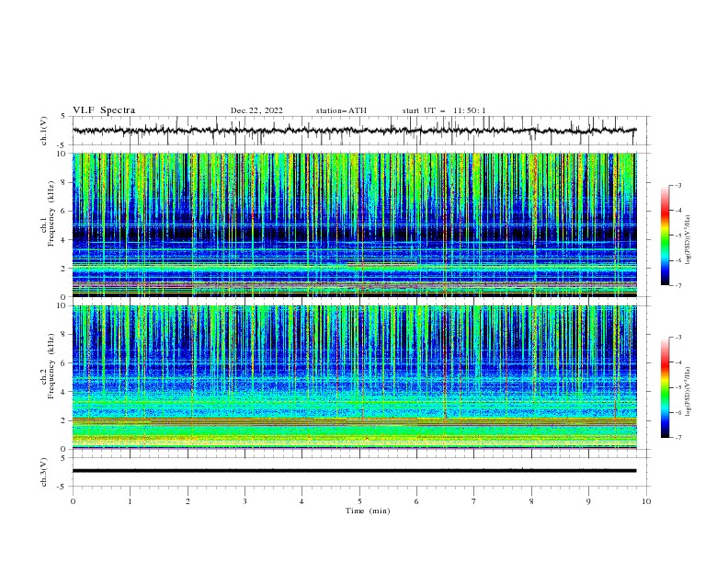Click the '4' kHz tick of ch.2 spectrogram
The height and width of the screenshot is (563, 728).
[x=65, y=392]
